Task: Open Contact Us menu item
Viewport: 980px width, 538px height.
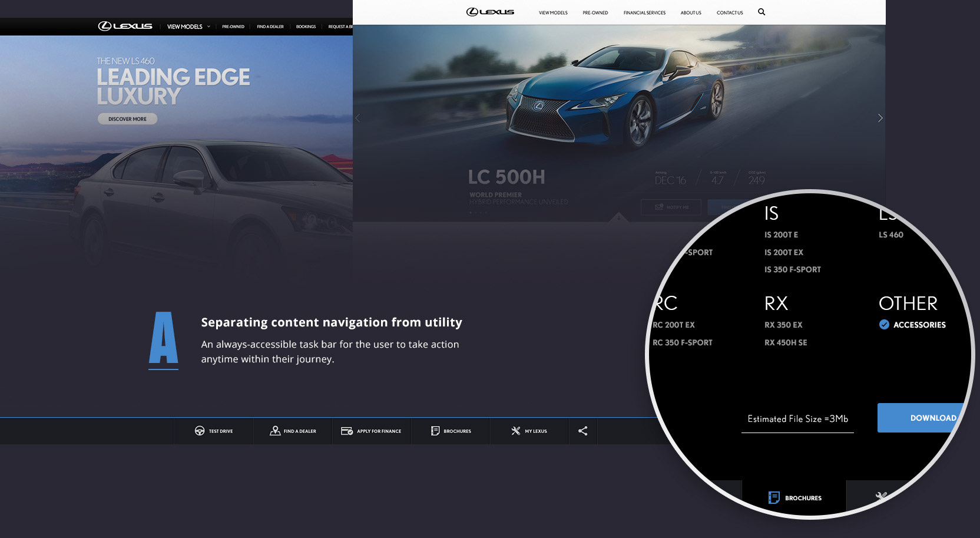Action: point(730,12)
